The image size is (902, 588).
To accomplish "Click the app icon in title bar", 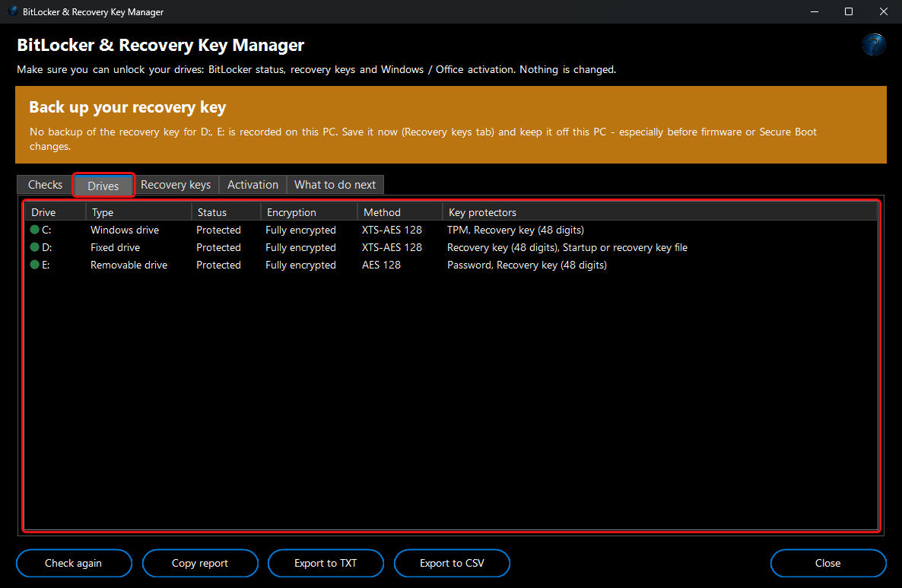I will pyautogui.click(x=13, y=11).
